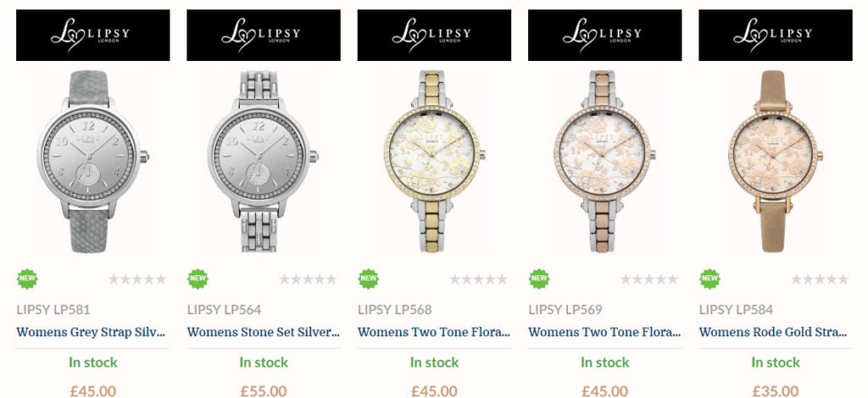
Task: Open the 'Womens Stone Set Silver...' product link
Action: 263,332
